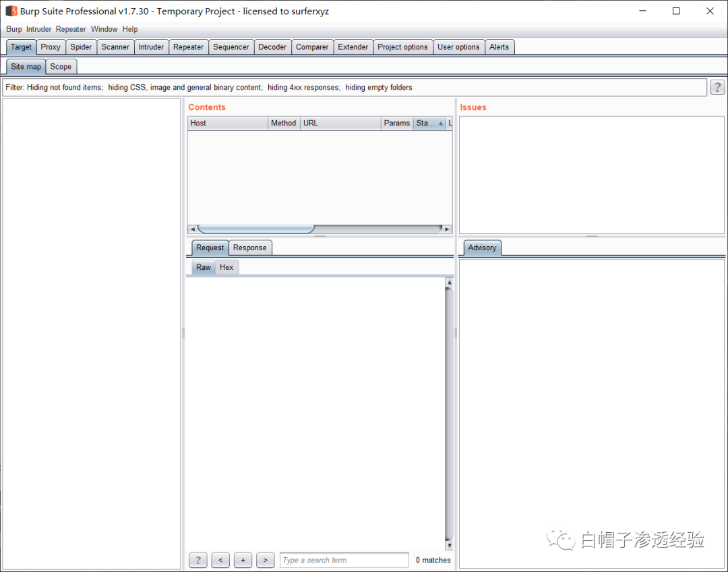Switch to the Sequencer tab

pos(231,47)
